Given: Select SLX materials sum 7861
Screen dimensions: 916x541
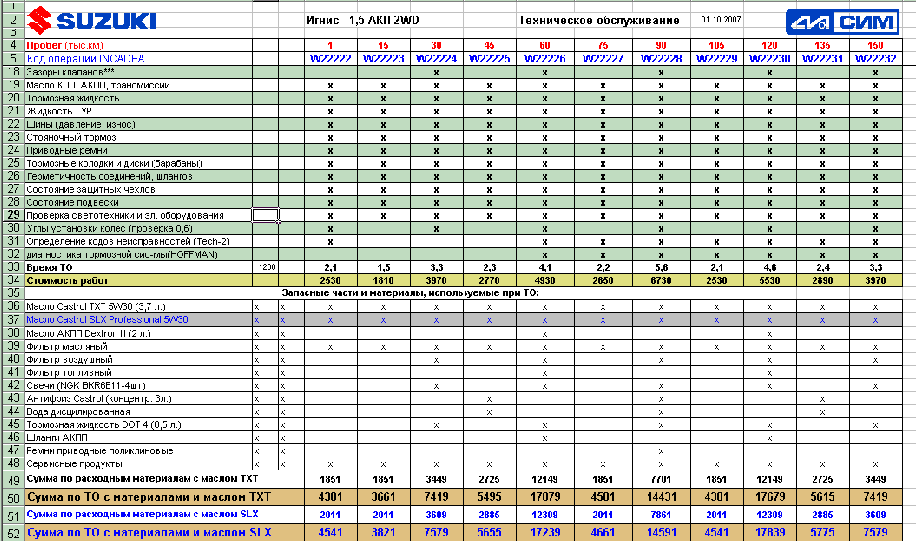Looking at the screenshot, I should pyautogui.click(x=661, y=515).
